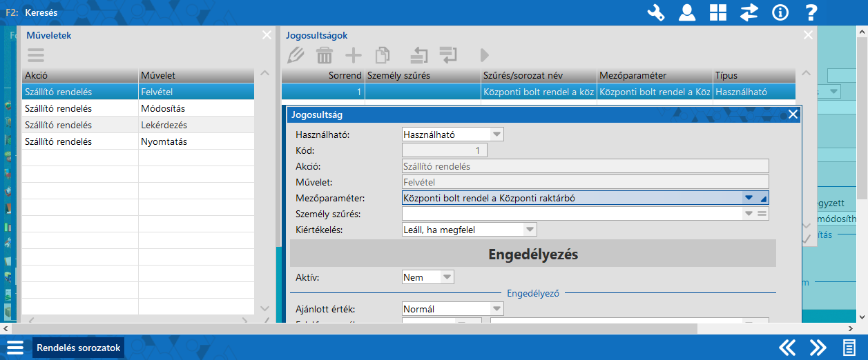
Task: Open the Ajánlott érték dropdown
Action: tap(496, 309)
